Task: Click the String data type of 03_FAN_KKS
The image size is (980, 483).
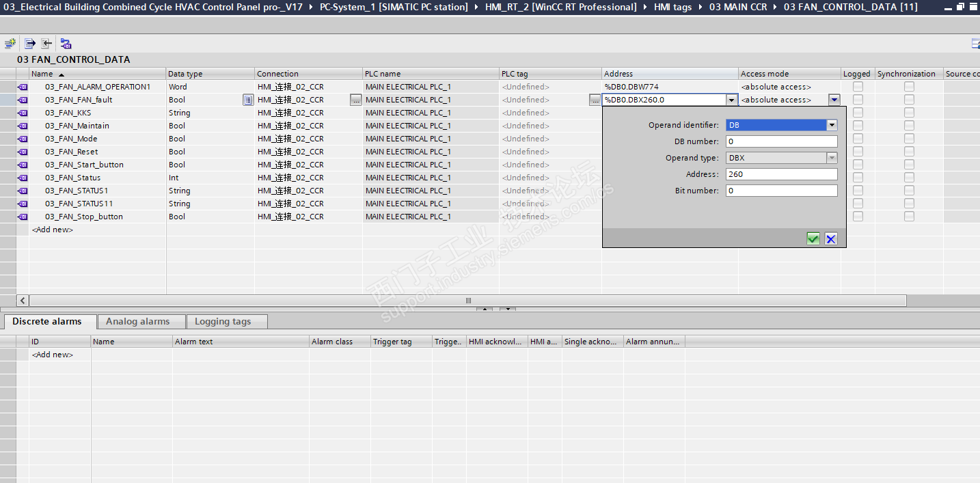Action: [180, 113]
